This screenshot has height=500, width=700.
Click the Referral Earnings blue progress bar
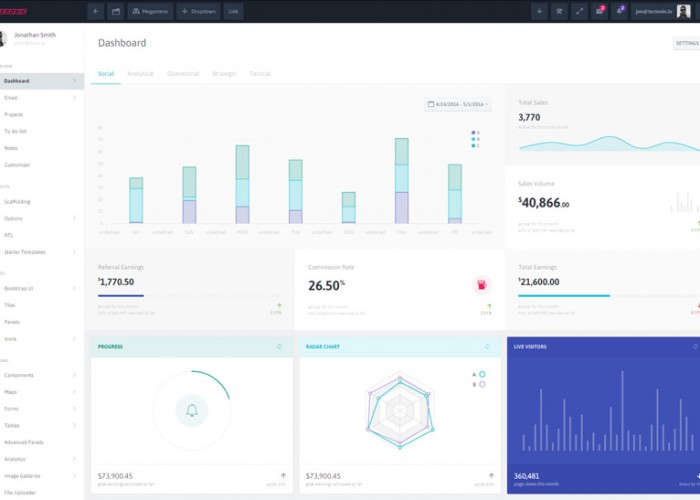[121, 296]
